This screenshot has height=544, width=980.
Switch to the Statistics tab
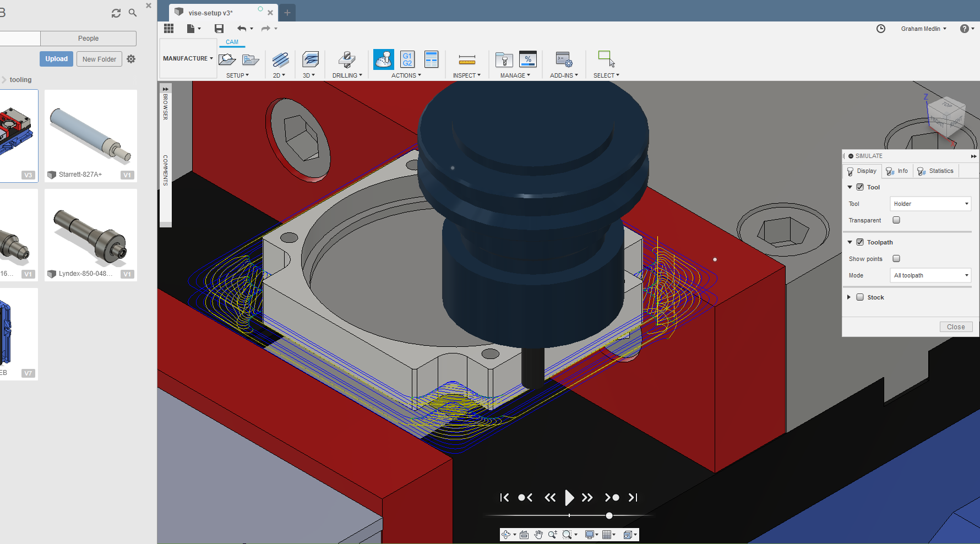click(x=936, y=171)
